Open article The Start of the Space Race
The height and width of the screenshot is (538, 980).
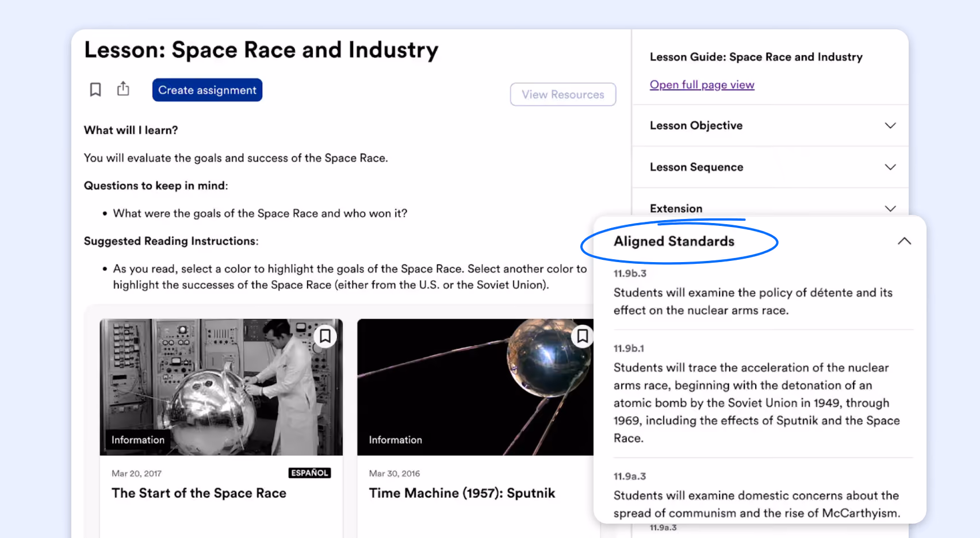199,493
